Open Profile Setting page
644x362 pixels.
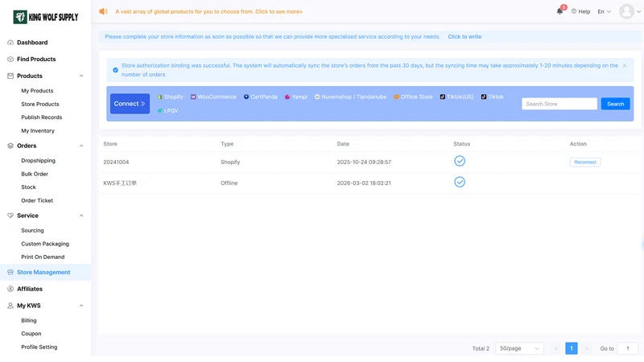tap(39, 348)
